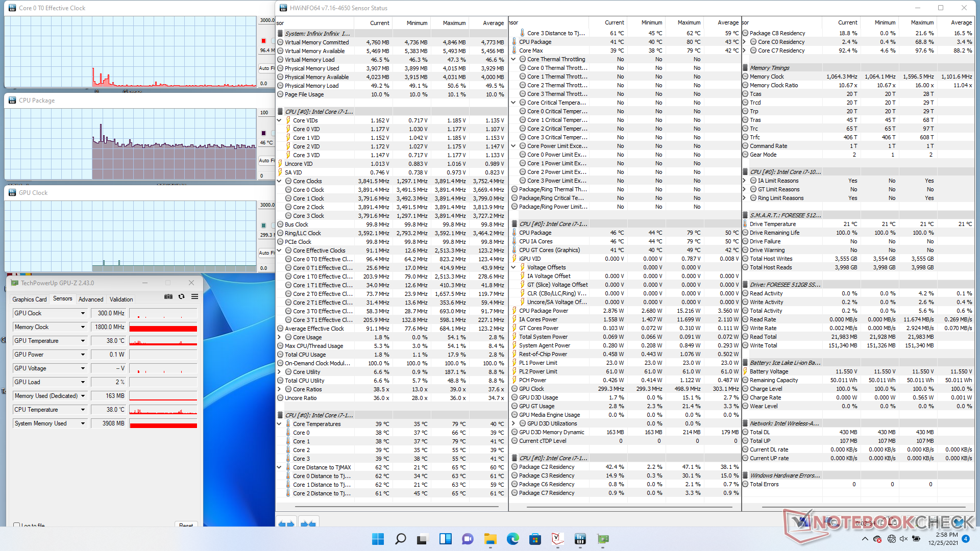Image resolution: width=980 pixels, height=551 pixels.
Task: Open the GPU-Z hamburger menu
Action: pos(194,297)
